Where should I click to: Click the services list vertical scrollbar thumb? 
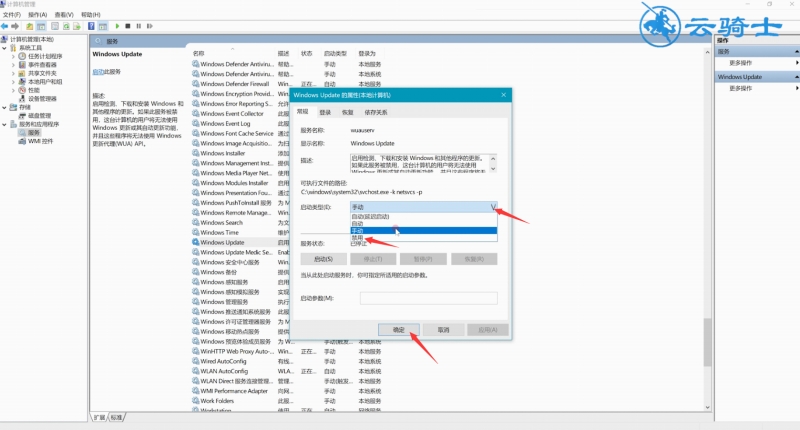point(707,342)
